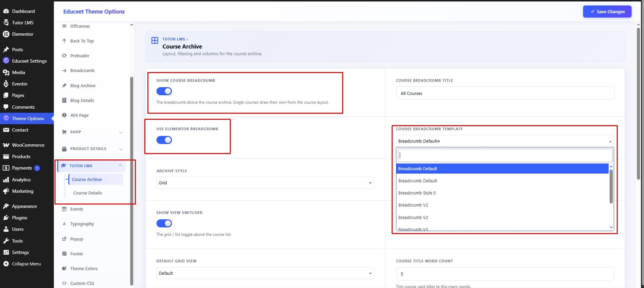Click the Media library icon
The width and height of the screenshot is (644, 288).
click(x=6, y=72)
